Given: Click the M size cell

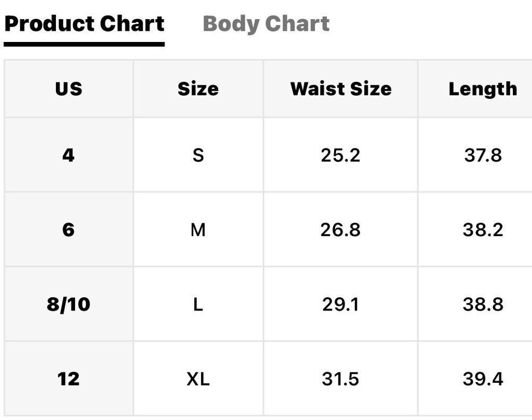Looking at the screenshot, I should pos(198,230).
